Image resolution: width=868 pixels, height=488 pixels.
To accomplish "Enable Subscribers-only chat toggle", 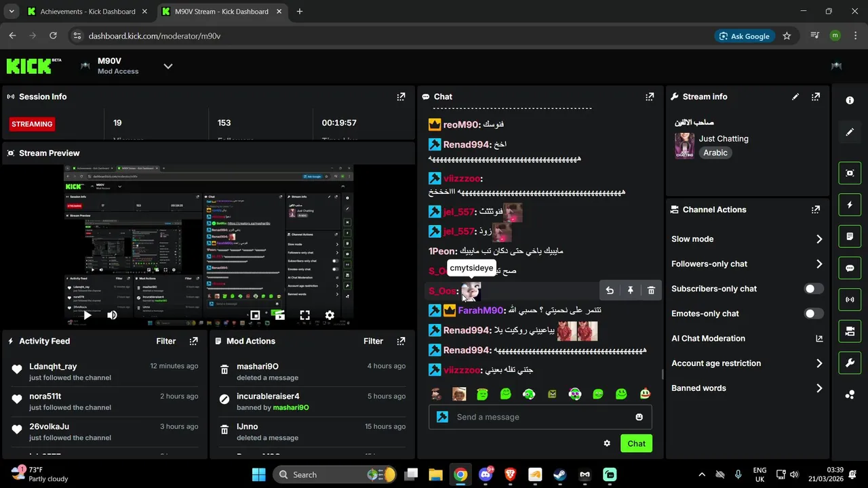I will pyautogui.click(x=814, y=289).
